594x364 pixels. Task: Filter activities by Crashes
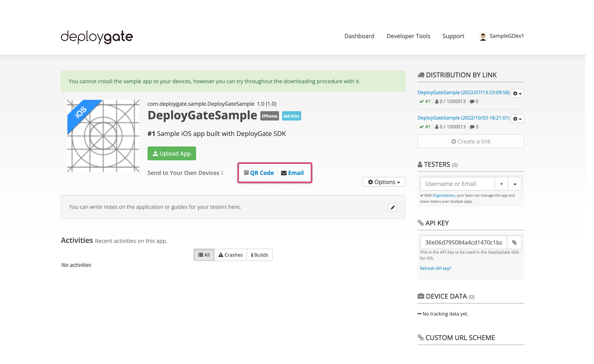pyautogui.click(x=230, y=255)
